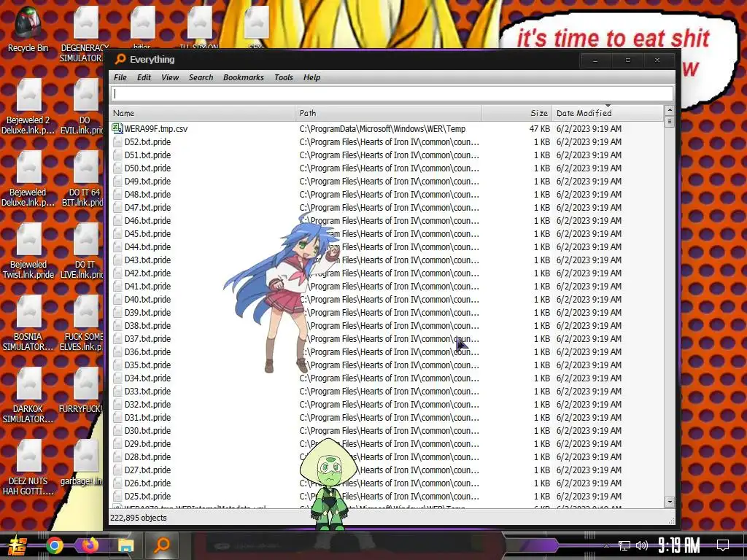Open the Bookmarks menu
This screenshot has height=560, width=747.
coord(243,77)
